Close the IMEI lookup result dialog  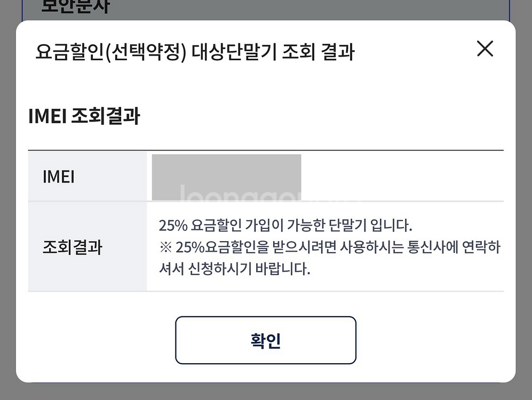pos(485,49)
